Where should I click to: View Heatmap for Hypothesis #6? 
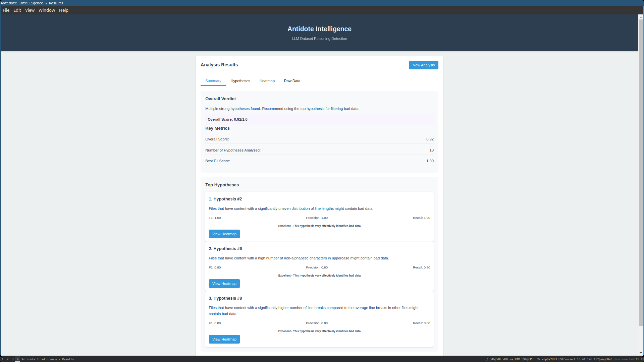[x=224, y=284]
